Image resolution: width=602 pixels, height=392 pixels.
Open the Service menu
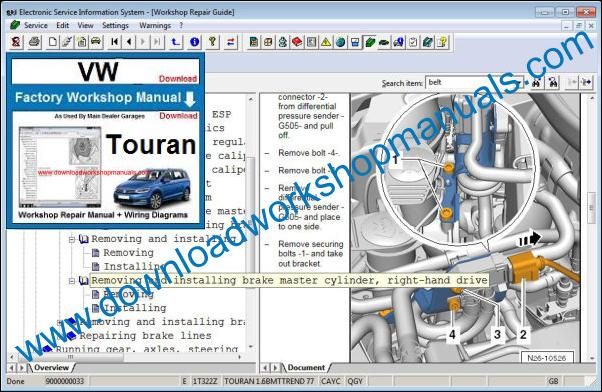(x=36, y=25)
